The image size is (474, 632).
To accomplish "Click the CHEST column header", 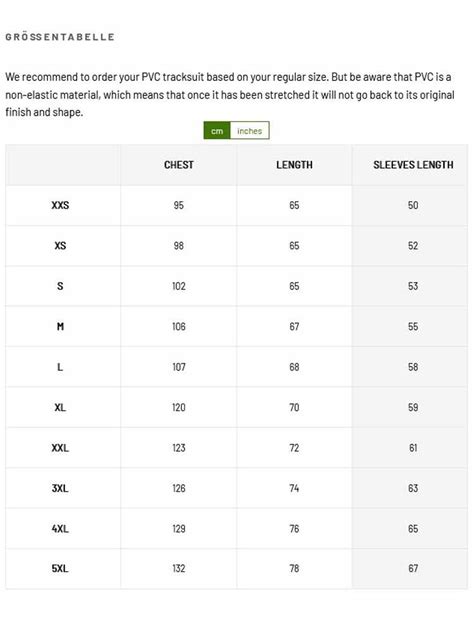I will [179, 165].
